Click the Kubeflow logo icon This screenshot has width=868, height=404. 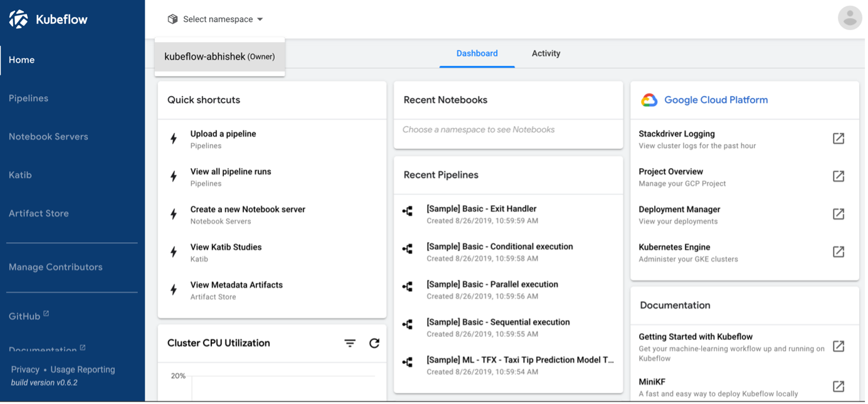coord(19,19)
